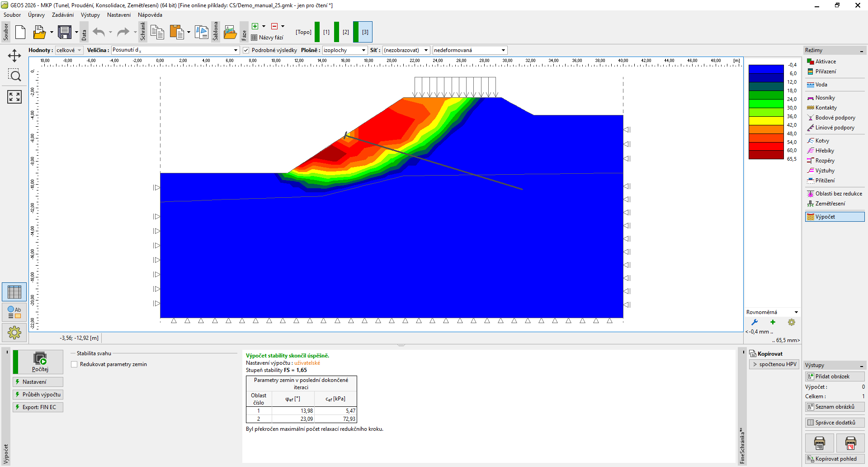Click the undo arrow icon
The image size is (868, 467).
pos(99,32)
